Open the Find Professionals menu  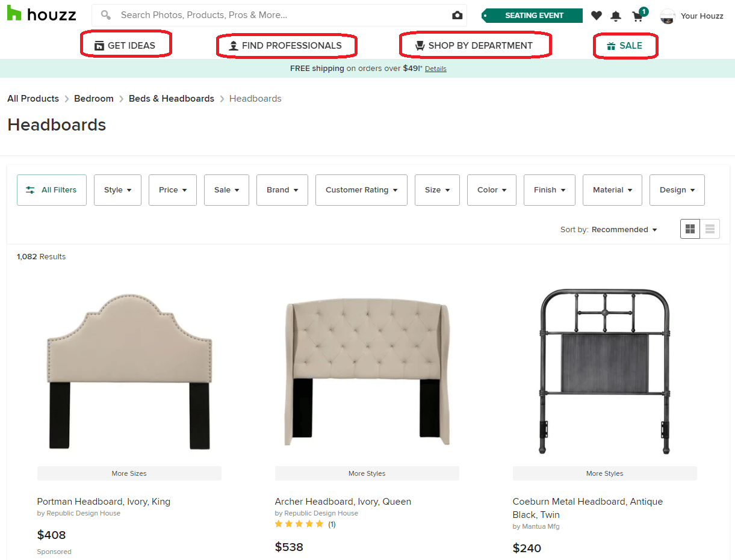click(285, 46)
